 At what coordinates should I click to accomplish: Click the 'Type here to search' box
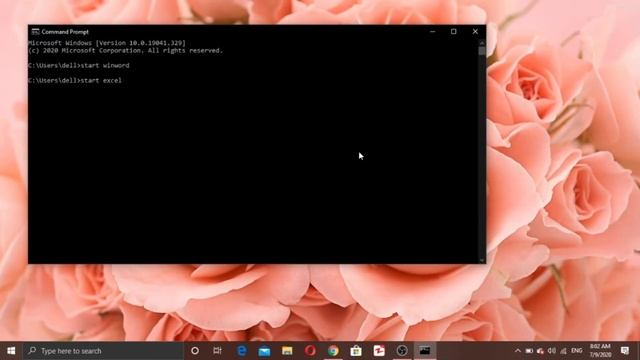click(103, 351)
